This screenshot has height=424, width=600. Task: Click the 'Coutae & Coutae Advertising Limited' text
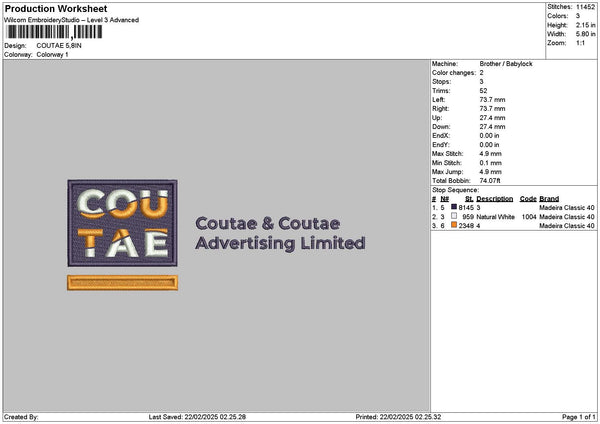(x=279, y=233)
